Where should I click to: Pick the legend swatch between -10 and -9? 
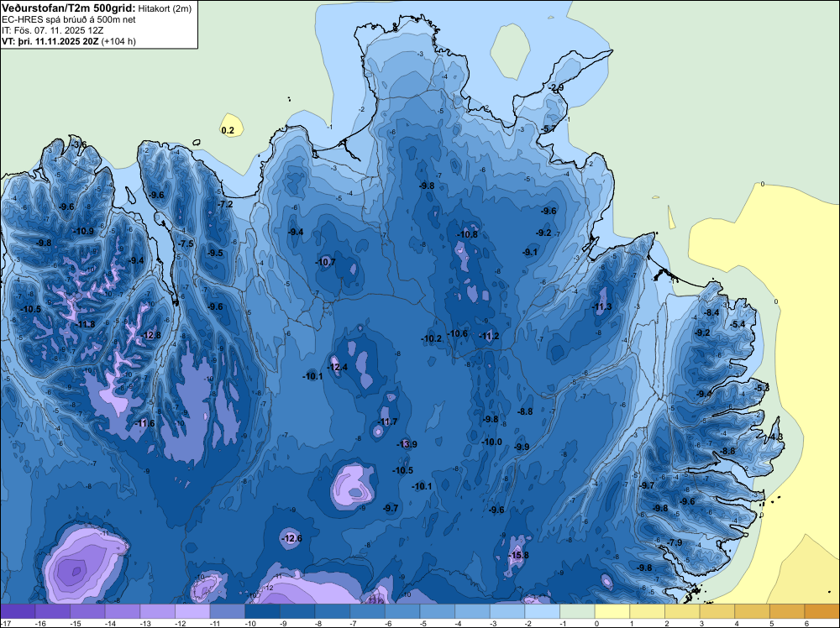262,611
